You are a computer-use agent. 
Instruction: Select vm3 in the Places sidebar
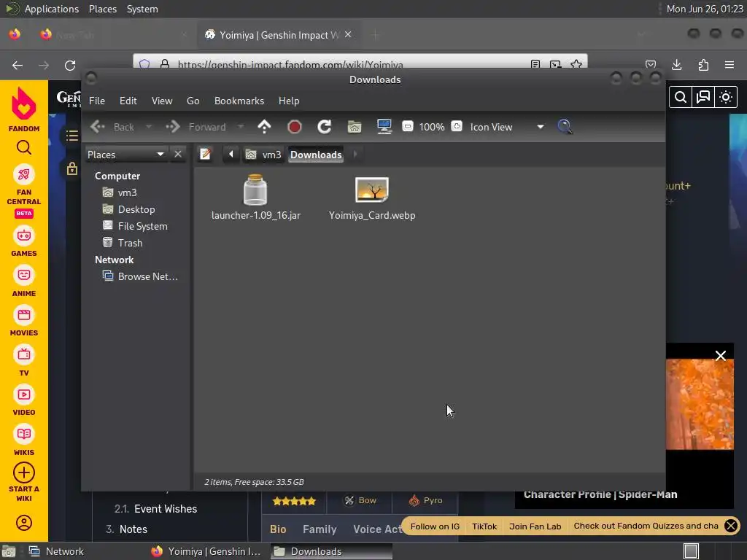[x=120, y=192]
